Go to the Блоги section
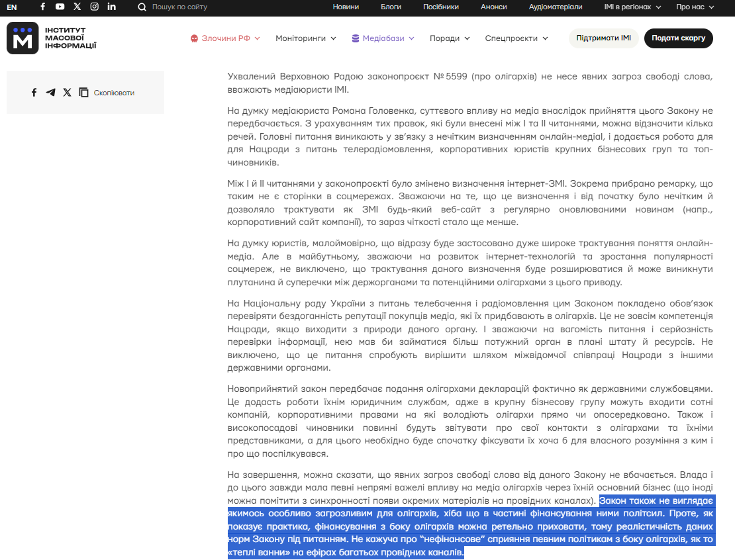This screenshot has width=735, height=560. coord(391,7)
